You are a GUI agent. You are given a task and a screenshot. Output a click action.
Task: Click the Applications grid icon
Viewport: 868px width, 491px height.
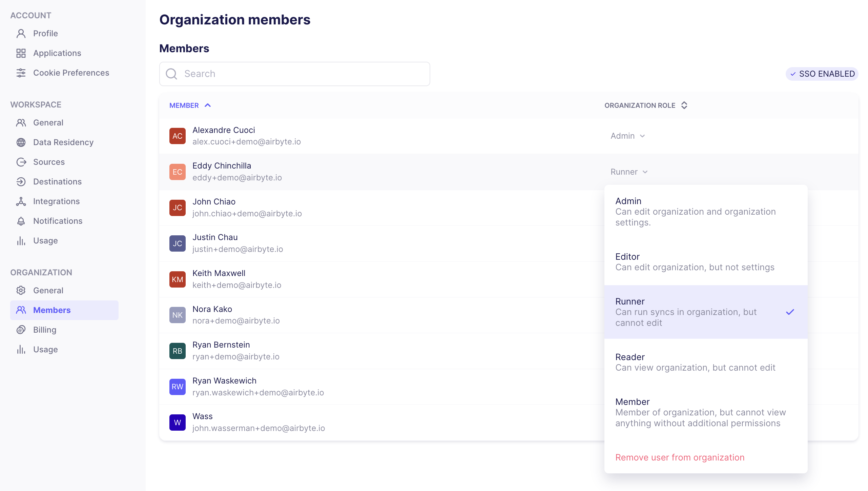click(21, 53)
